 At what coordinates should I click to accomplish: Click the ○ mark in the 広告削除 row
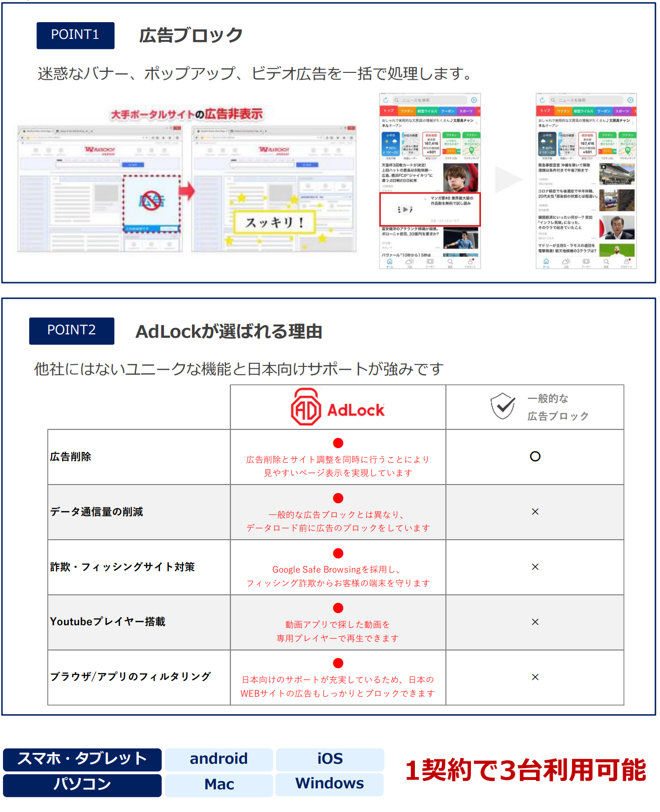535,456
